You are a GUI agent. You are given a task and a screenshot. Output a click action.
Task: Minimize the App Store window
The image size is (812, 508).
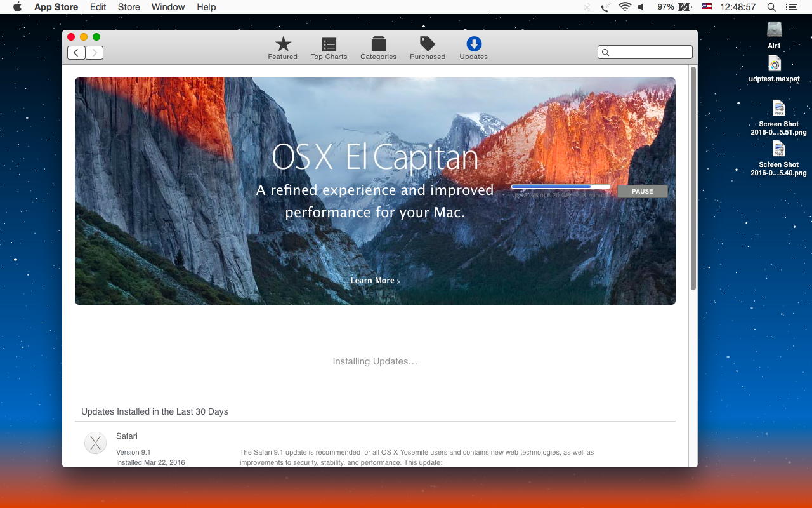84,37
